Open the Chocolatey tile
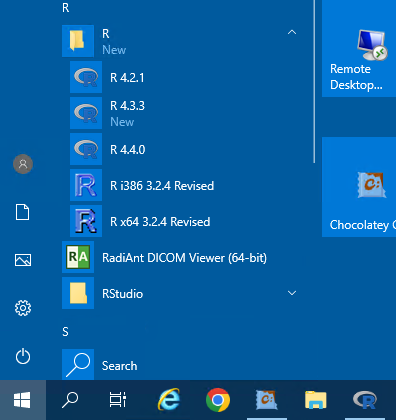The width and height of the screenshot is (396, 420). tap(359, 187)
